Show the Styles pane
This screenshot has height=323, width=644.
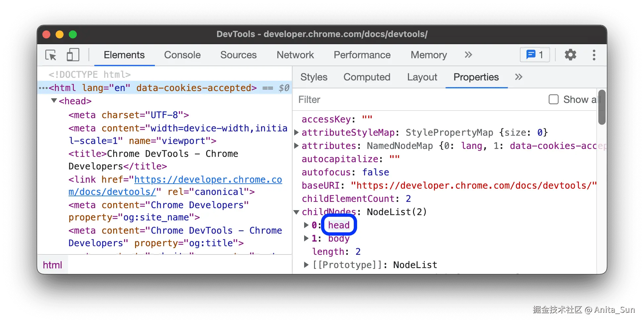point(314,77)
